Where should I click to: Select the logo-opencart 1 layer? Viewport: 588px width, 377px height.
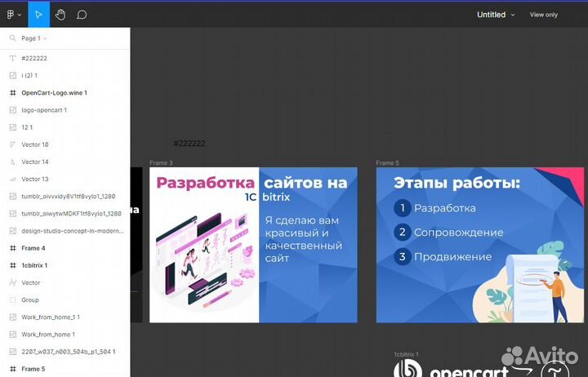65,110
